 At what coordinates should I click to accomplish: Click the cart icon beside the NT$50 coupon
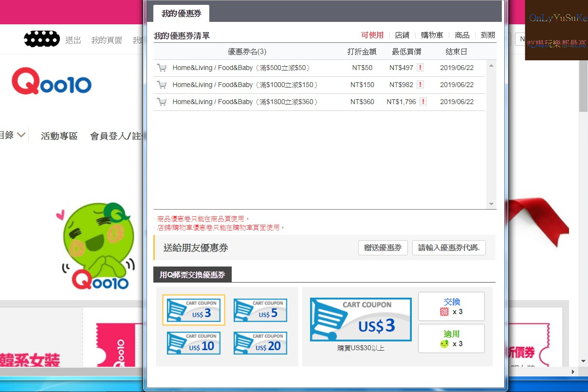pyautogui.click(x=162, y=68)
